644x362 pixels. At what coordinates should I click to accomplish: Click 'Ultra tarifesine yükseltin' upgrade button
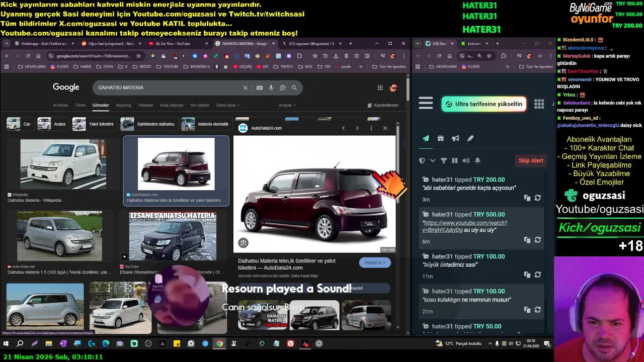pos(484,104)
